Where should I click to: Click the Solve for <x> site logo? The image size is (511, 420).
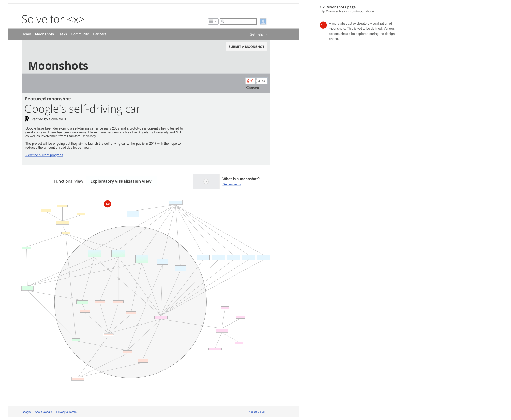click(x=53, y=20)
